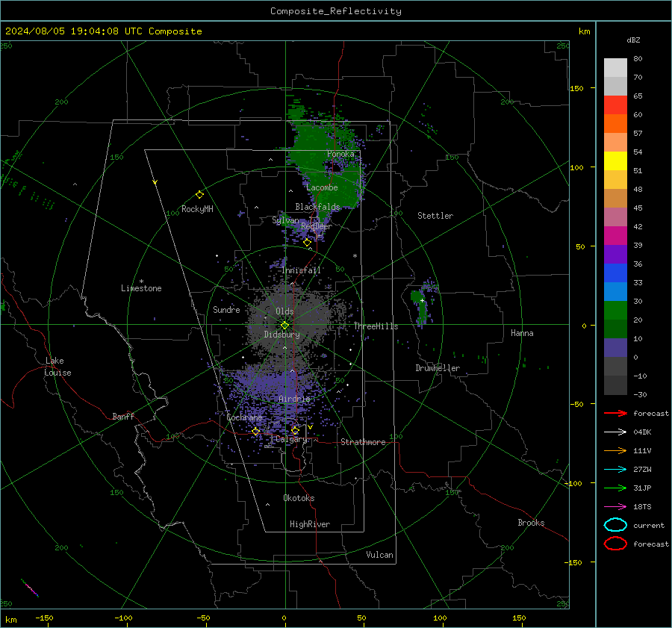The image size is (672, 628).
Task: Click the Calgary city label
Action: pos(291,439)
